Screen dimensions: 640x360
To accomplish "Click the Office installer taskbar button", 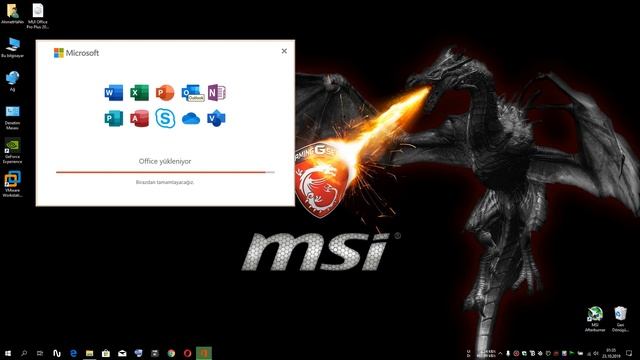I will point(204,353).
